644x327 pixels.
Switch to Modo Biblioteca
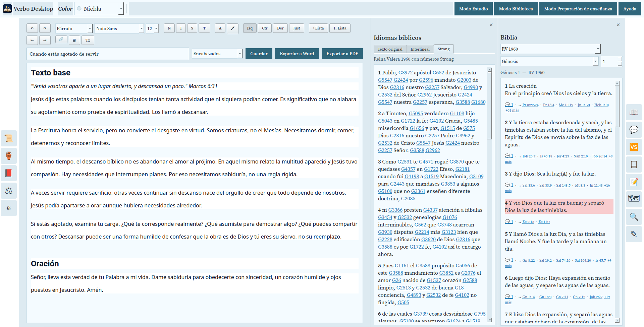(516, 9)
